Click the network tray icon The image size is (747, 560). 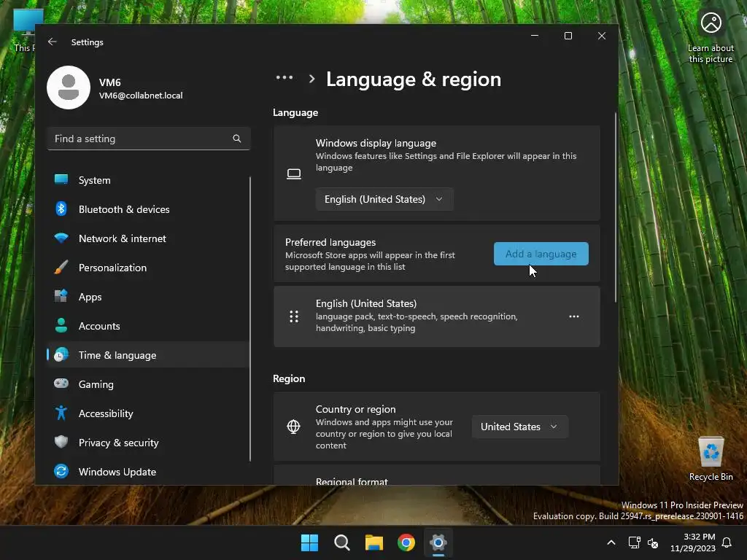(x=634, y=542)
